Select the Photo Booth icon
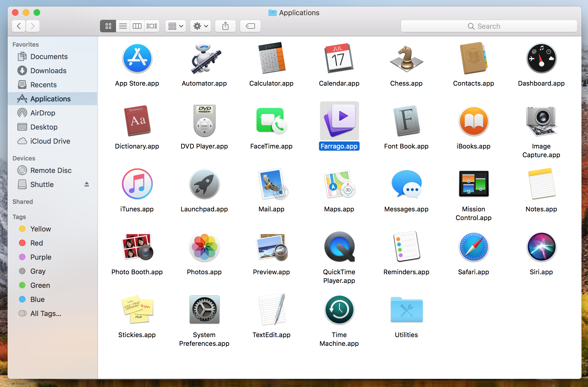 [x=138, y=247]
